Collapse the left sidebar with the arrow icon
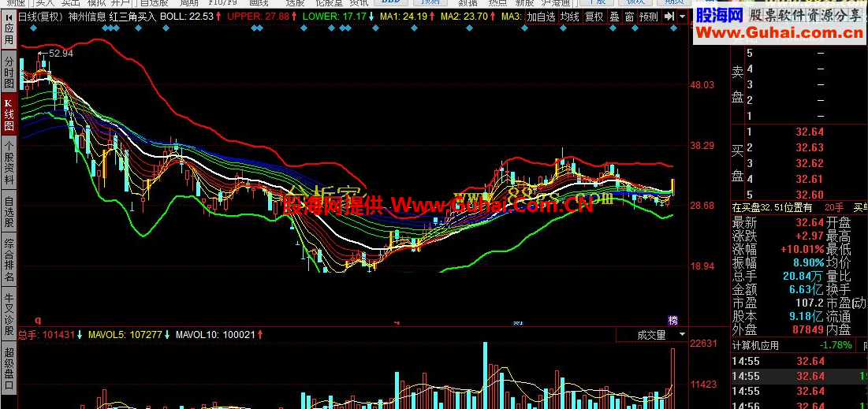 click(9, 16)
